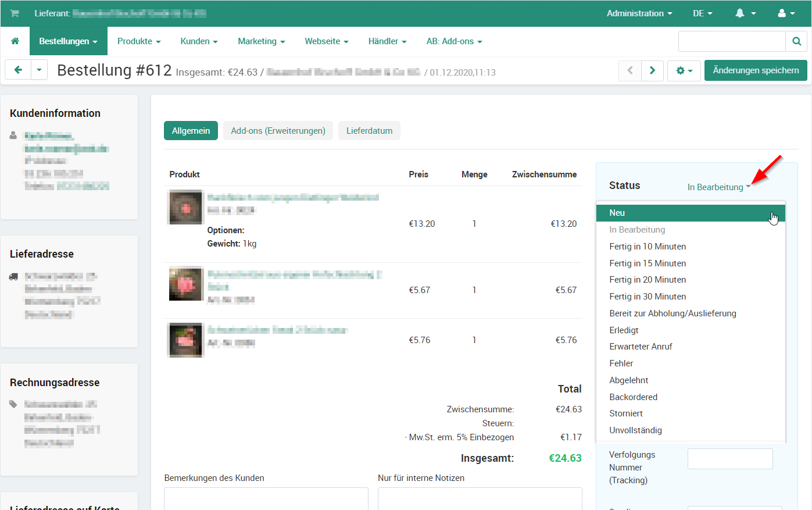Open third product thumbnail priced €5.76
This screenshot has height=510, width=812.
pyautogui.click(x=185, y=340)
